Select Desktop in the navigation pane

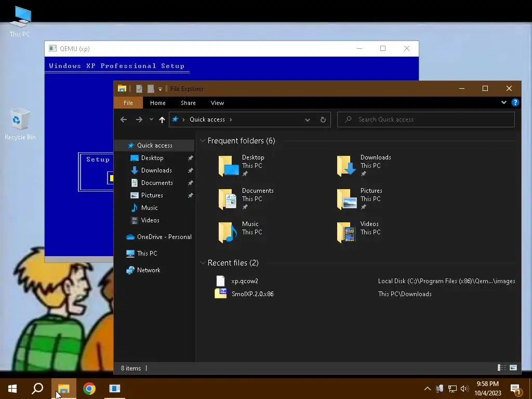click(152, 158)
